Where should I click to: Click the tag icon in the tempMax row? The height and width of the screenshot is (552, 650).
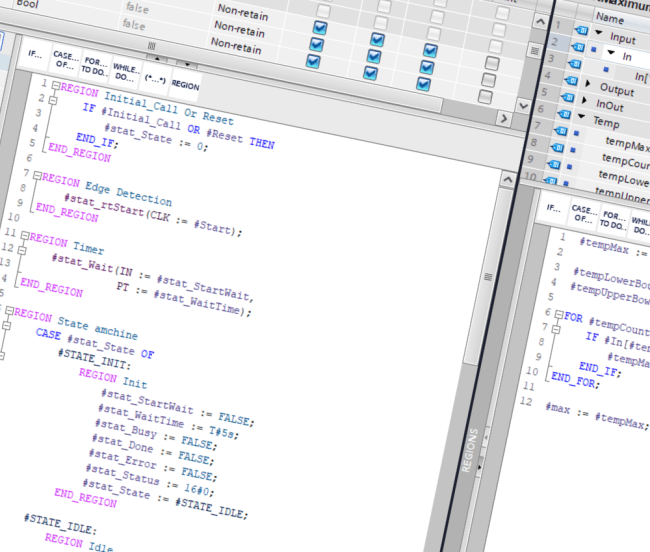click(560, 131)
